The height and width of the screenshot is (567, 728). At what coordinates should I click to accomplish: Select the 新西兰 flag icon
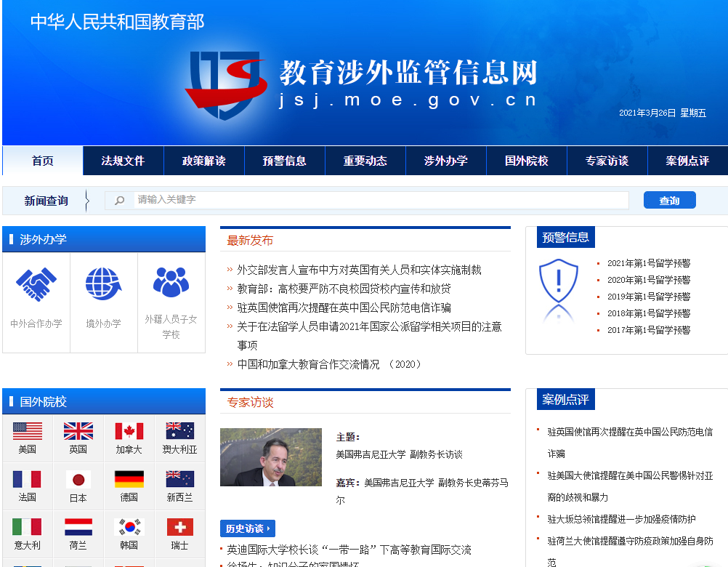[x=179, y=479]
